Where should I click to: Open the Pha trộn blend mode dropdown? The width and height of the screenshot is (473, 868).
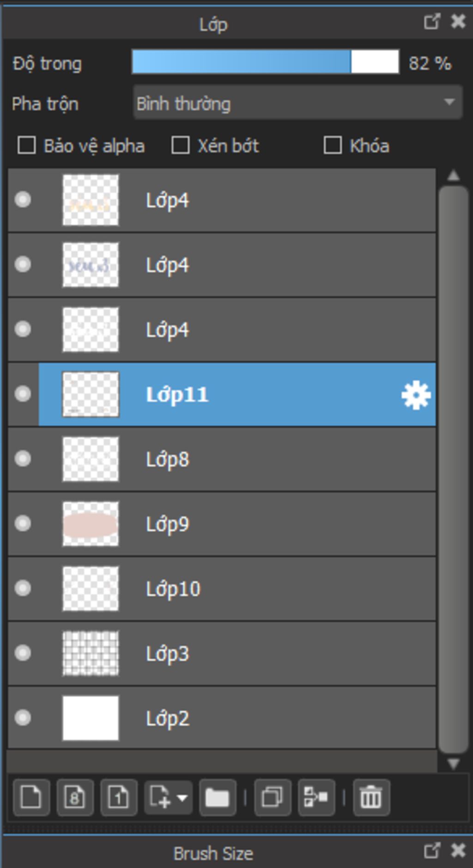[x=297, y=102]
